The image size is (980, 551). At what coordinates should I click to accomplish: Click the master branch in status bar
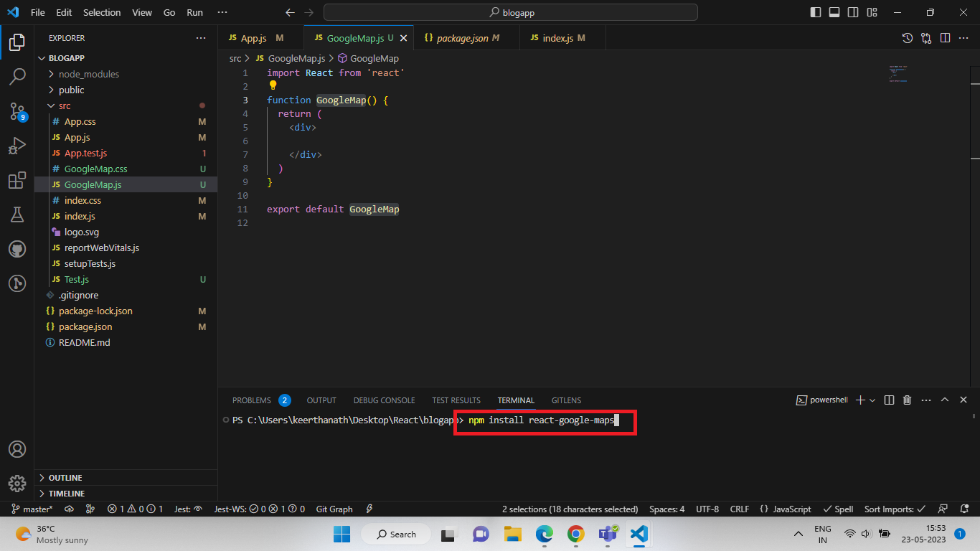coord(33,509)
